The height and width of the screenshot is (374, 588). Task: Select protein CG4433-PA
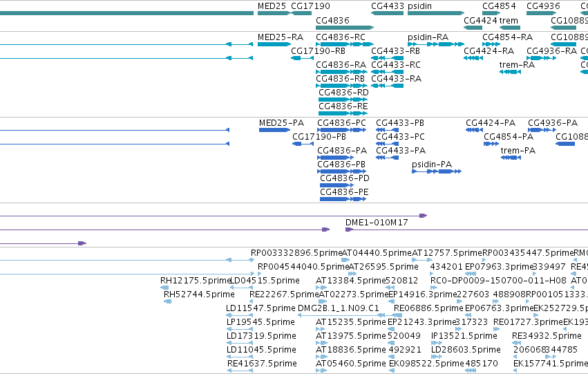tap(401, 151)
